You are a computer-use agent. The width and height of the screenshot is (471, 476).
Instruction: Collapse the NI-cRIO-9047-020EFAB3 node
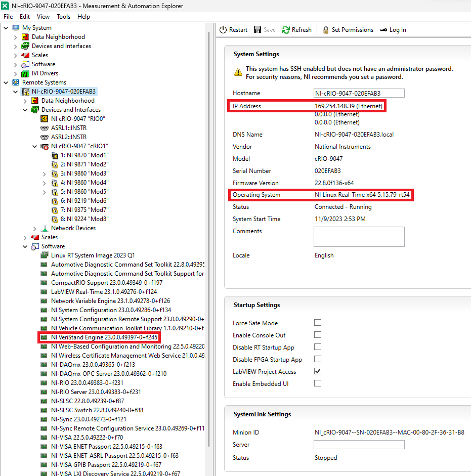[x=16, y=92]
